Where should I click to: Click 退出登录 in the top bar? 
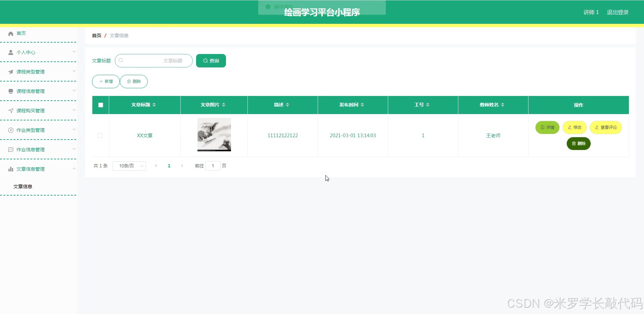click(x=617, y=12)
